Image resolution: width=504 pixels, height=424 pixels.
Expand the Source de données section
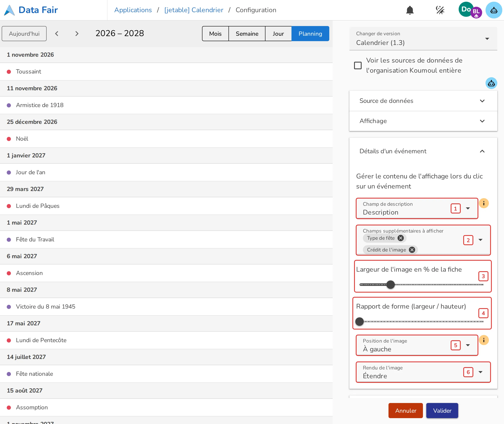(423, 101)
